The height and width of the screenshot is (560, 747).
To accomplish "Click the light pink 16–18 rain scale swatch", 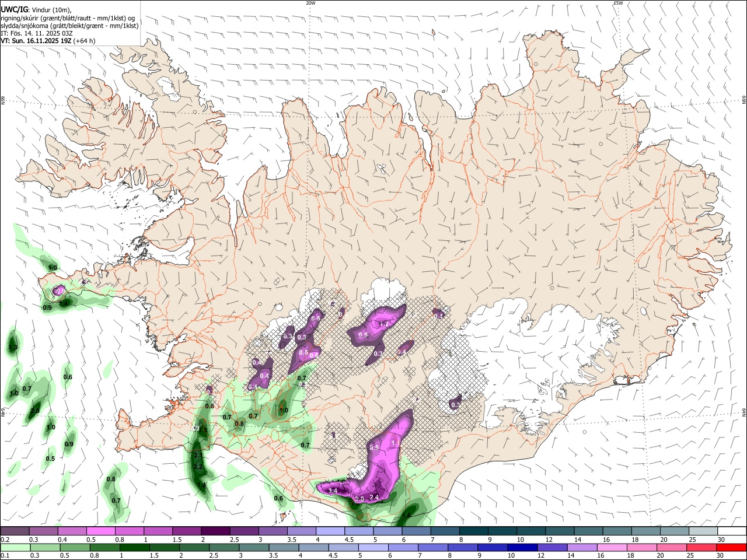I will [612, 547].
